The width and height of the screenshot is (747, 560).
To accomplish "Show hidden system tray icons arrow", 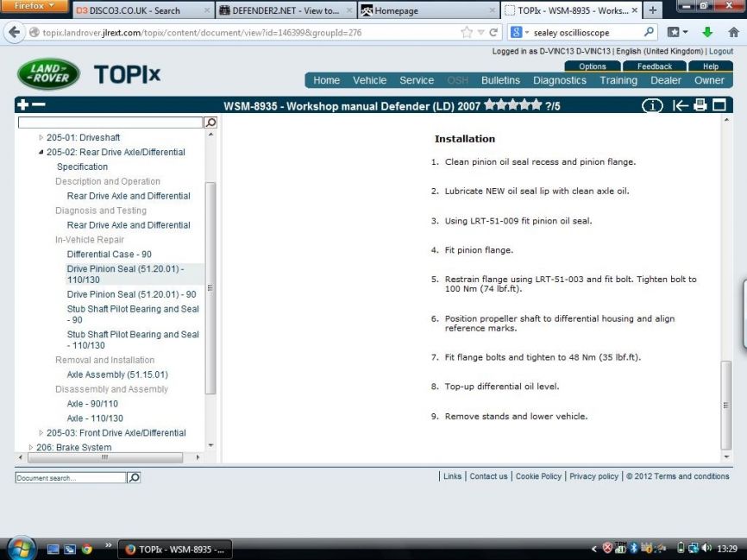I will tap(594, 549).
